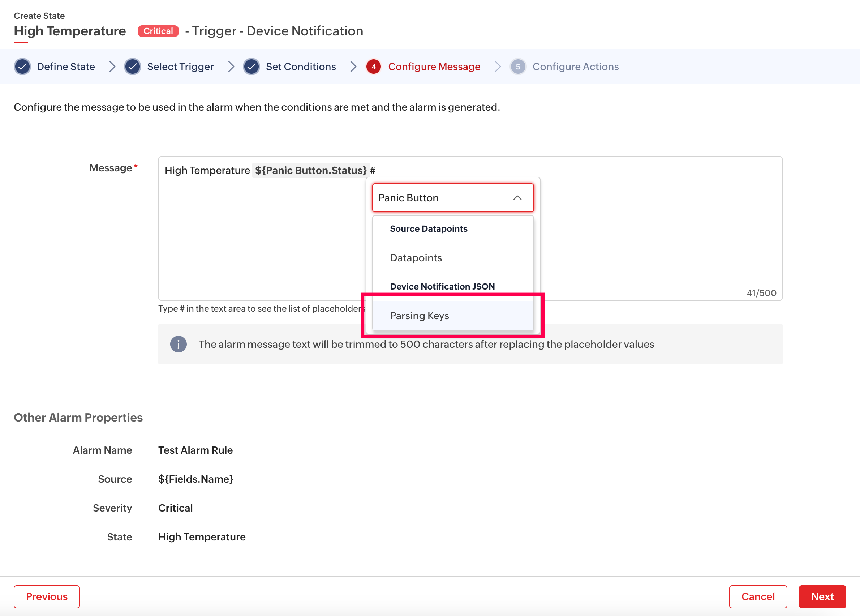
Task: Go to the Define State step
Action: pyautogui.click(x=66, y=67)
